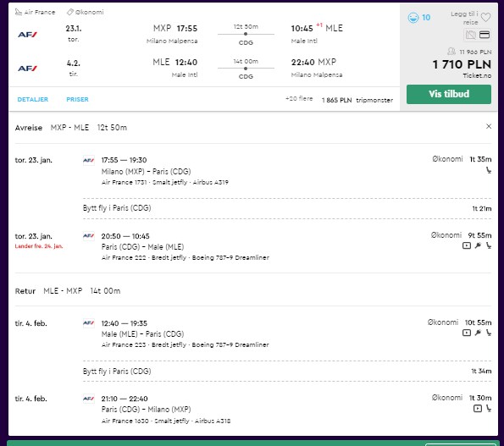Click the Ticket.no provider name
The height and width of the screenshot is (446, 504).
point(477,75)
